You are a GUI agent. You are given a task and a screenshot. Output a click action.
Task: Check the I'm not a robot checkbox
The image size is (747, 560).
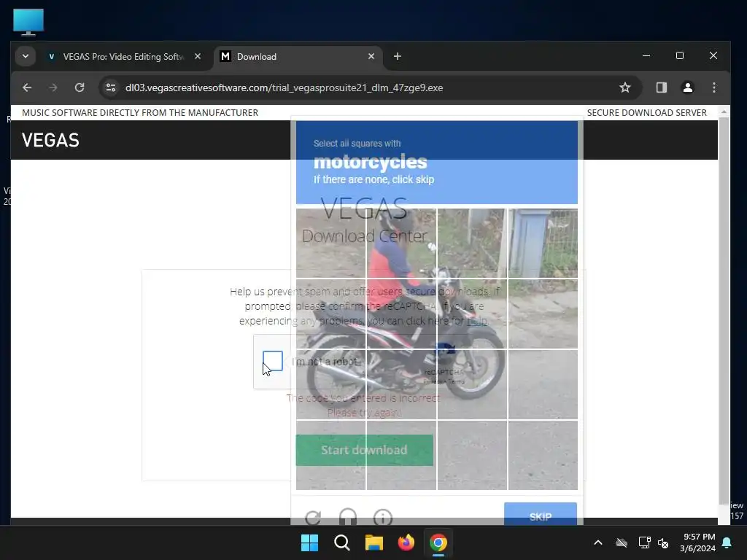point(273,361)
